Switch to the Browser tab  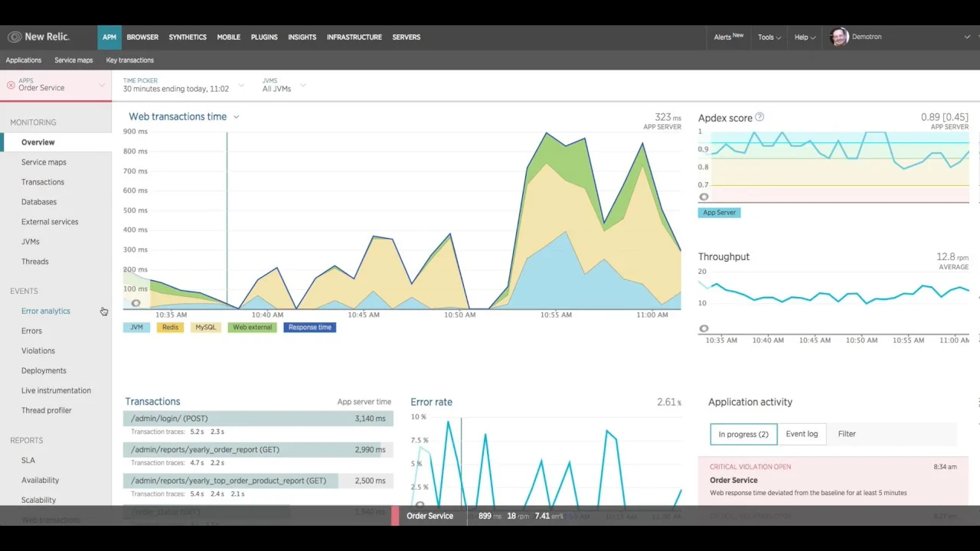[x=142, y=37]
